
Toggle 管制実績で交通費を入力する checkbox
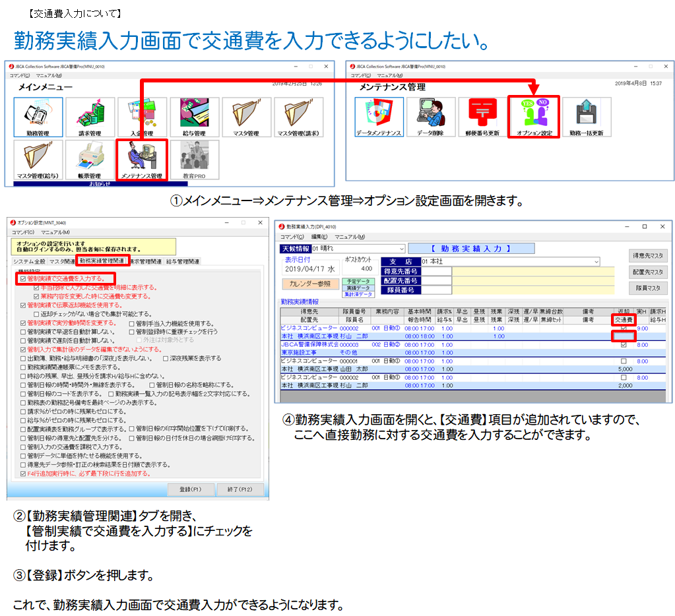coord(23,279)
